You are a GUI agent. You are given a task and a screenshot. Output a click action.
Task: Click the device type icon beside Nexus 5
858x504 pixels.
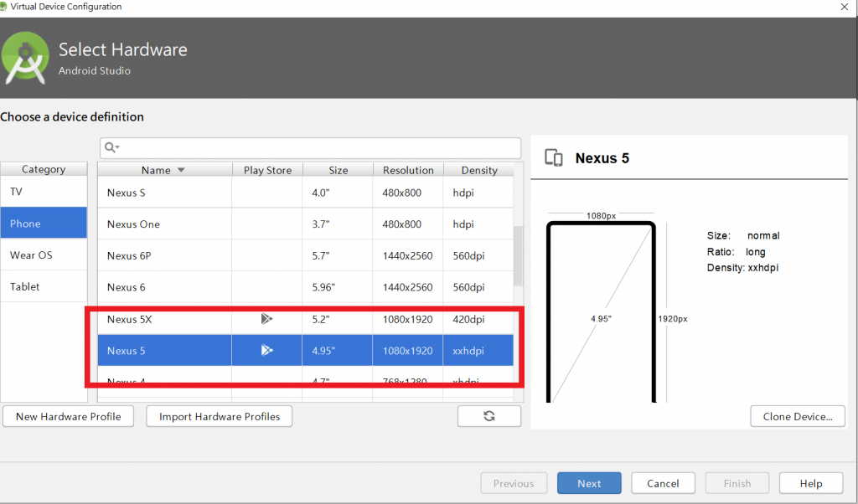(554, 157)
